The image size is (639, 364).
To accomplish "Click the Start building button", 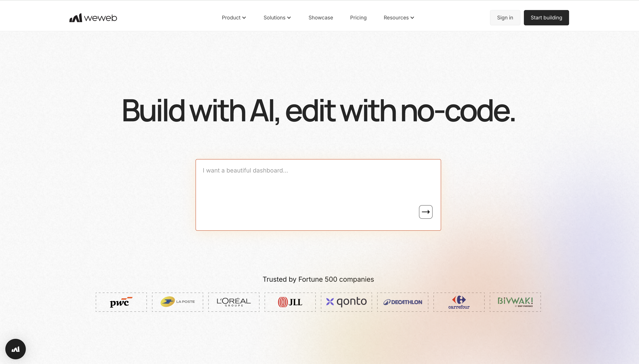I will coord(546,18).
